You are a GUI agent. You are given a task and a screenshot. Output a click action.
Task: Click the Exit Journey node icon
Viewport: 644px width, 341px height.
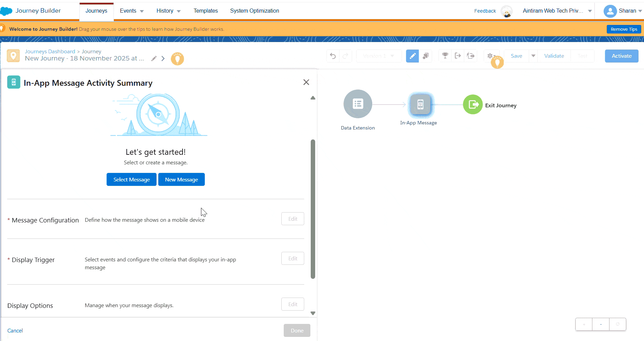pos(473,105)
